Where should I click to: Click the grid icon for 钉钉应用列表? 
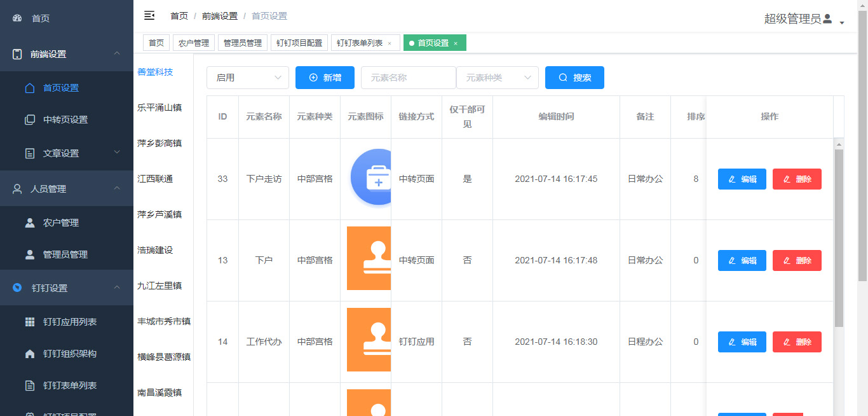[30, 322]
